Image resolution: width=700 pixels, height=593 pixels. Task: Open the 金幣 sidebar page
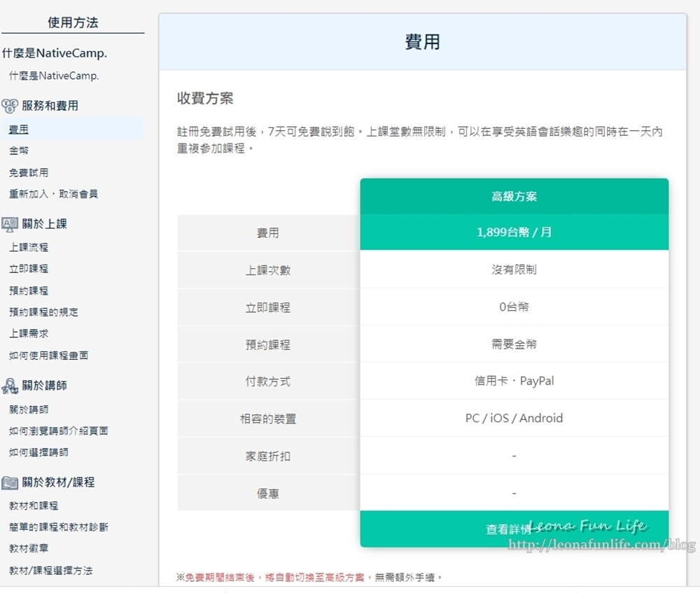(x=19, y=151)
